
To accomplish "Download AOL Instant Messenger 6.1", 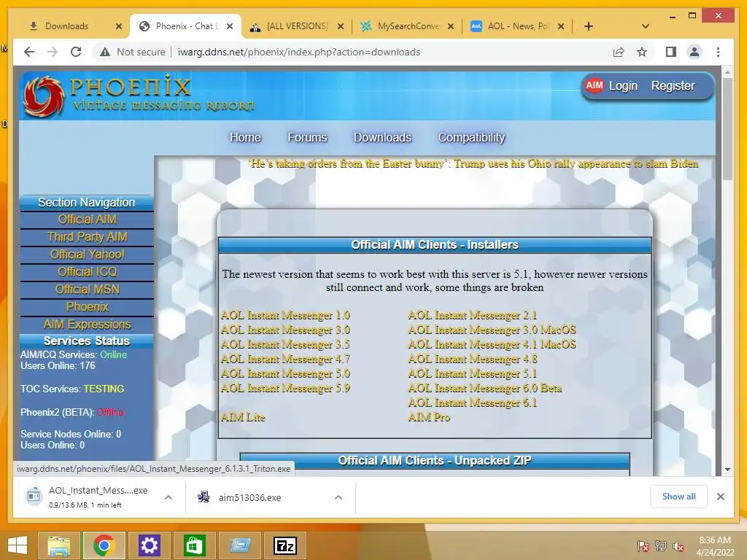I will (473, 402).
